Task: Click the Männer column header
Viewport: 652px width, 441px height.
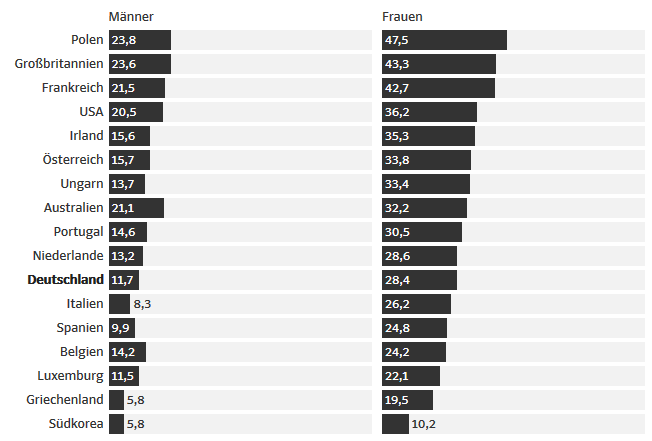Action: [x=131, y=16]
